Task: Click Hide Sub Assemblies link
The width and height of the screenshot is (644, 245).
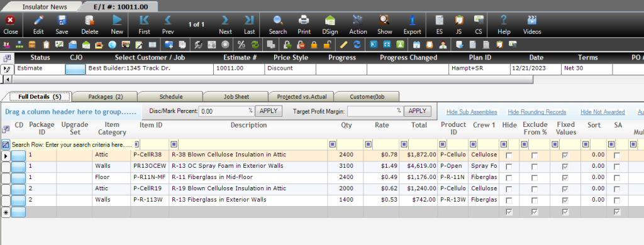Action: pyautogui.click(x=472, y=112)
